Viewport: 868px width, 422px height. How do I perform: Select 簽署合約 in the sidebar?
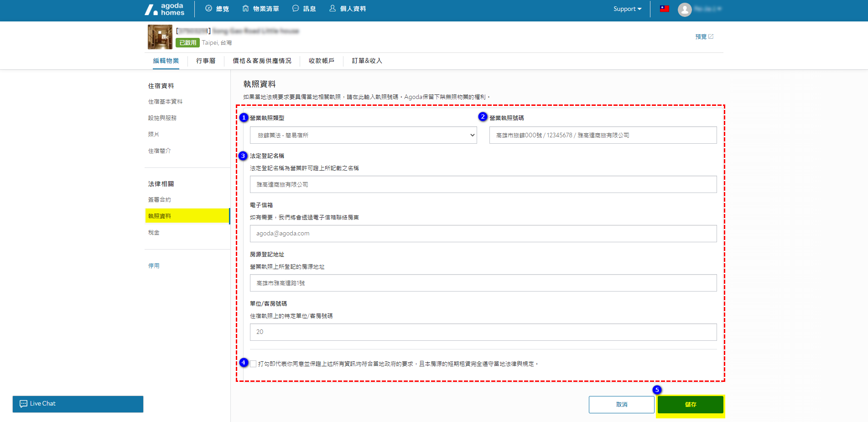click(159, 200)
